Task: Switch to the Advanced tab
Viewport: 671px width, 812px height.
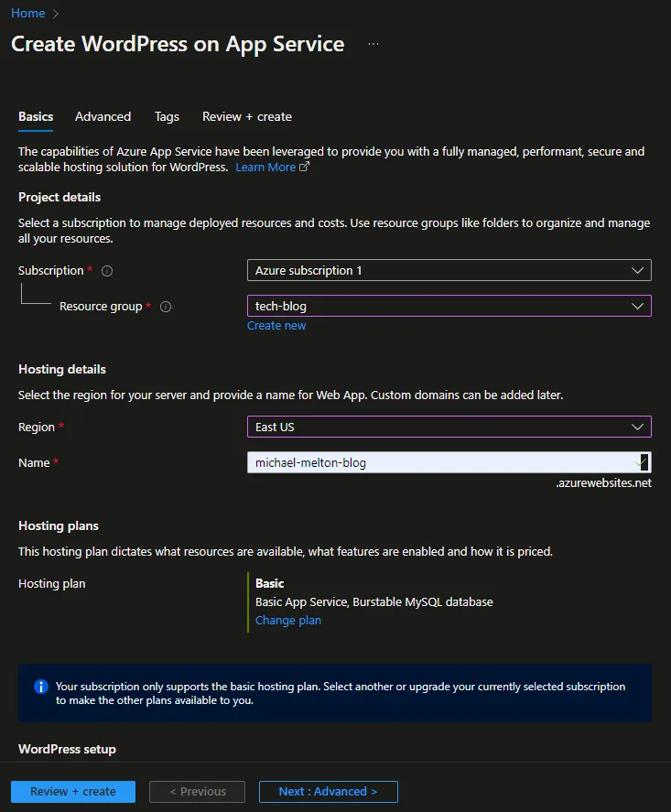Action: 103,117
